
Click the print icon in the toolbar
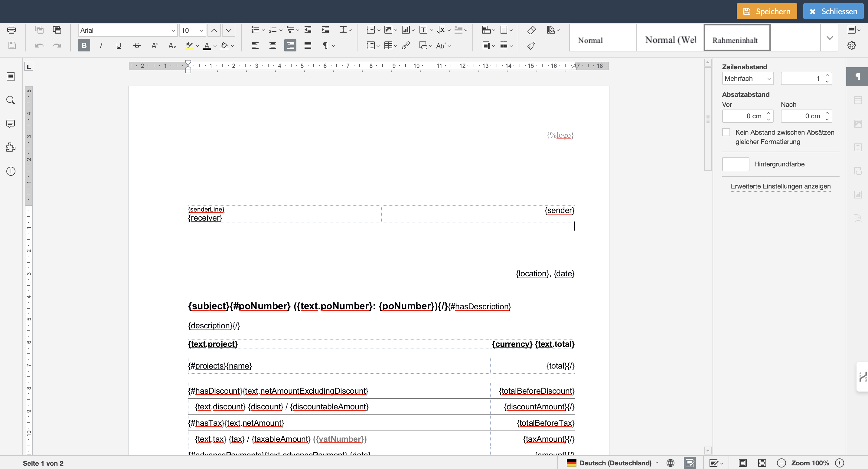click(11, 30)
